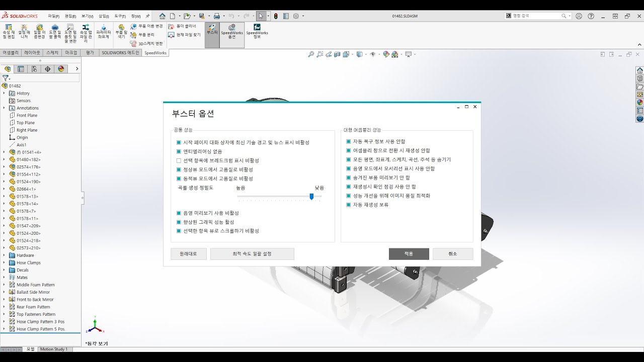Open SpeedWorks 정보

[257, 32]
